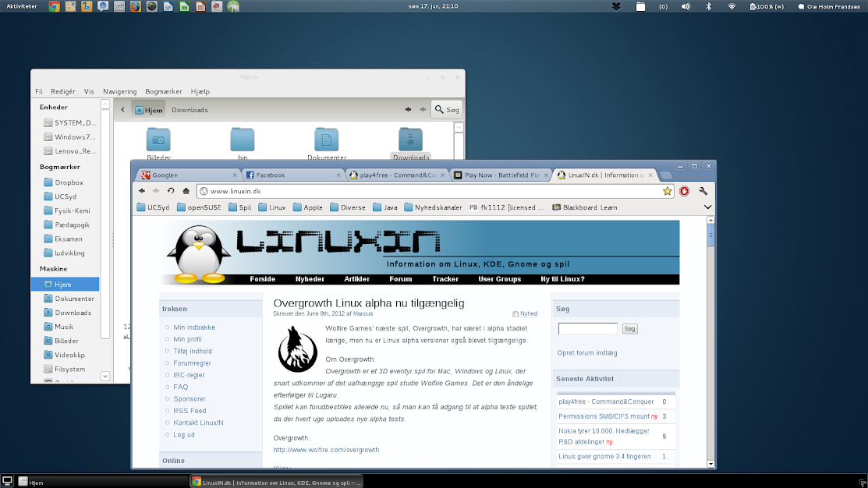Expand the bookmarks bar overflow chevron

pyautogui.click(x=707, y=207)
